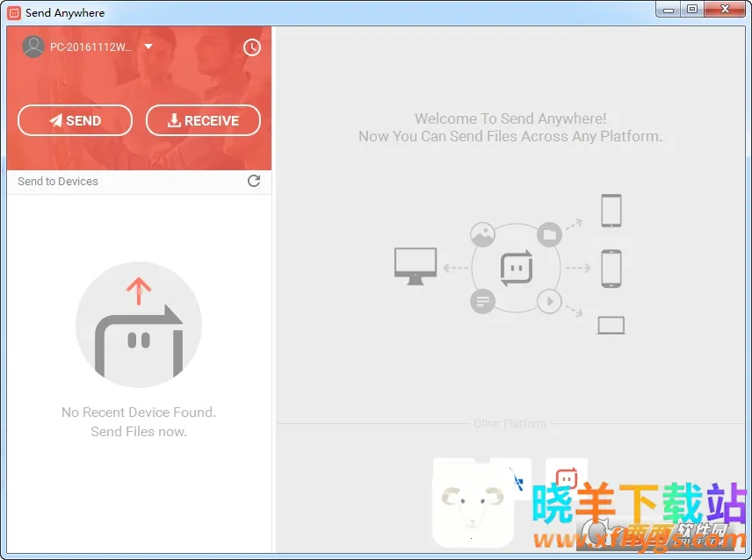
Task: Expand the dropdown arrow beside the PC name
Action: [148, 47]
